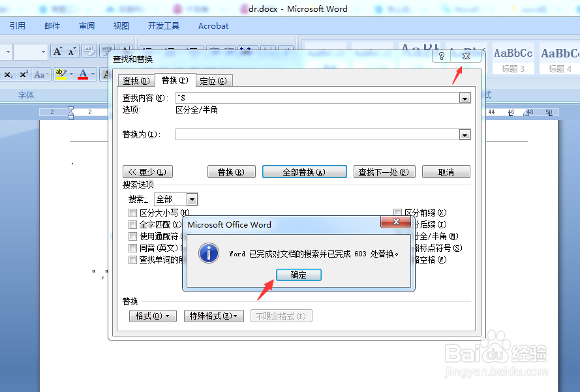Click the left indent hourglass marker on ruler
This screenshot has width=580, height=392.
coord(70,112)
